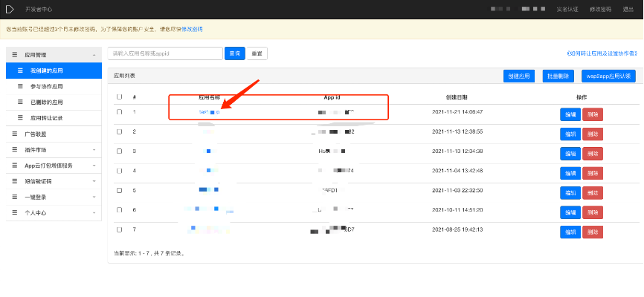Click 编辑 button for row dated 2021-08-25 19:42:13
Viewport: 644px width, 297px height.
coord(570,232)
